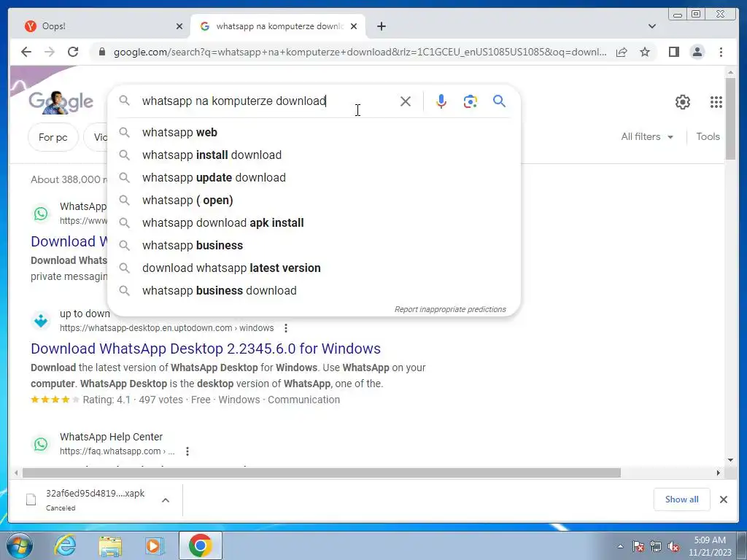Open the Tools button
The image size is (747, 560).
[x=708, y=136]
